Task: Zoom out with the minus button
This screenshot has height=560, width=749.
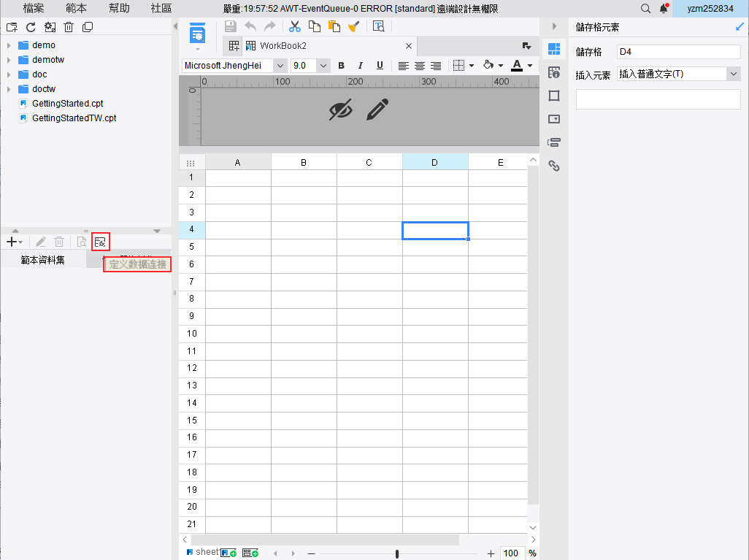Action: point(312,553)
